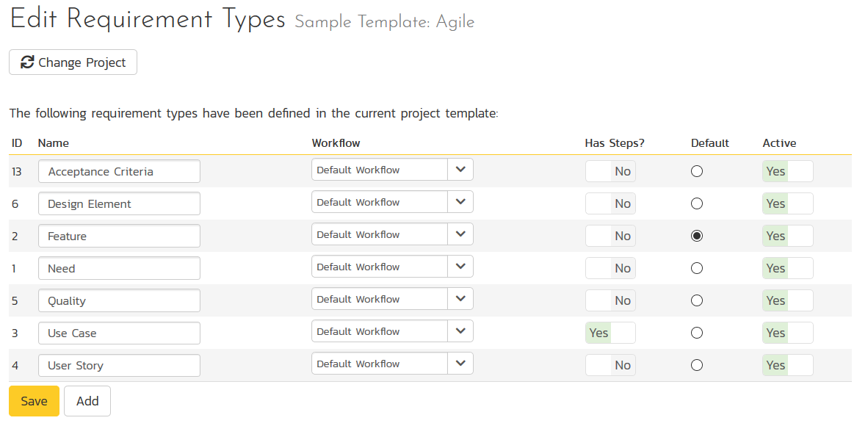The height and width of the screenshot is (426, 868).
Task: Select User Story as default requirement type
Action: pyautogui.click(x=697, y=365)
